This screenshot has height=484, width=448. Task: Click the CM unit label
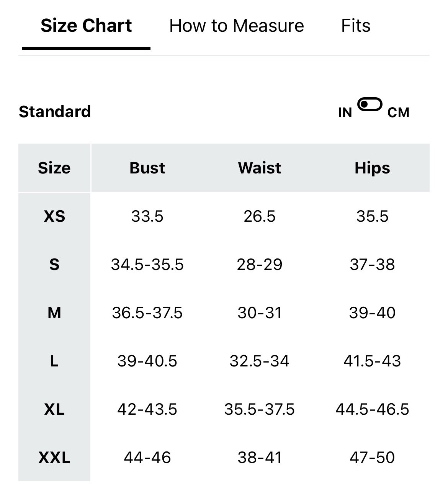point(398,113)
